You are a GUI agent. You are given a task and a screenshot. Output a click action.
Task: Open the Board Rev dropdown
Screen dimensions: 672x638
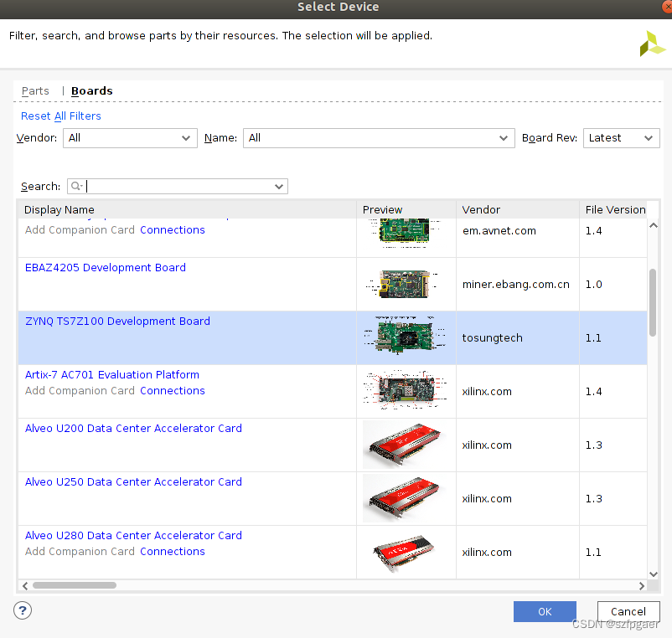621,138
